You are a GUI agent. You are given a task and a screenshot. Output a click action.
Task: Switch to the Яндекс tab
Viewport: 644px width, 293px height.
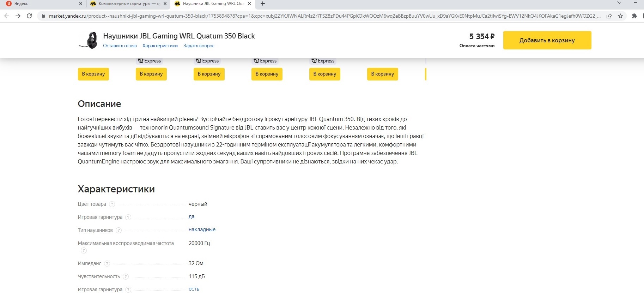(42, 4)
